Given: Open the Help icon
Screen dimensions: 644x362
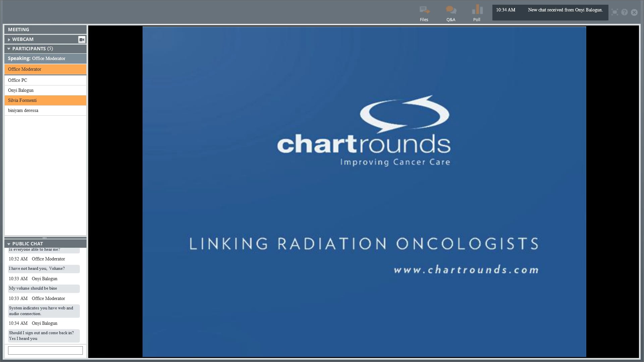Looking at the screenshot, I should tap(625, 12).
